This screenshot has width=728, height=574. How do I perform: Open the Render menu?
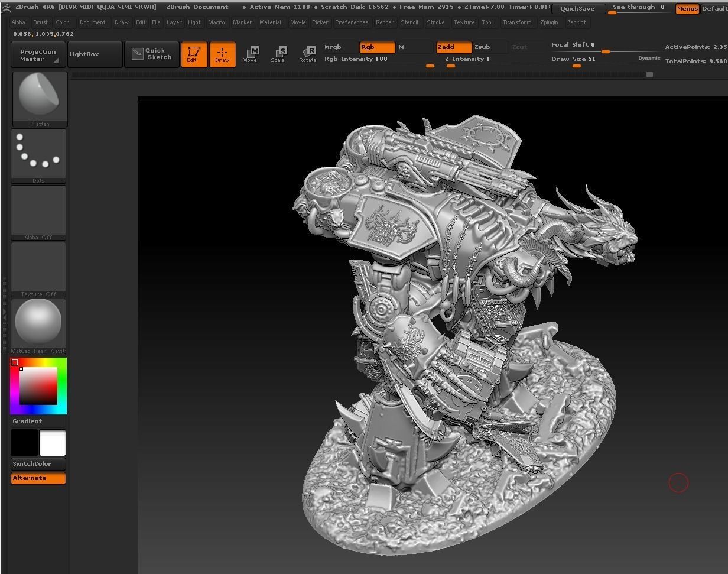(x=385, y=22)
